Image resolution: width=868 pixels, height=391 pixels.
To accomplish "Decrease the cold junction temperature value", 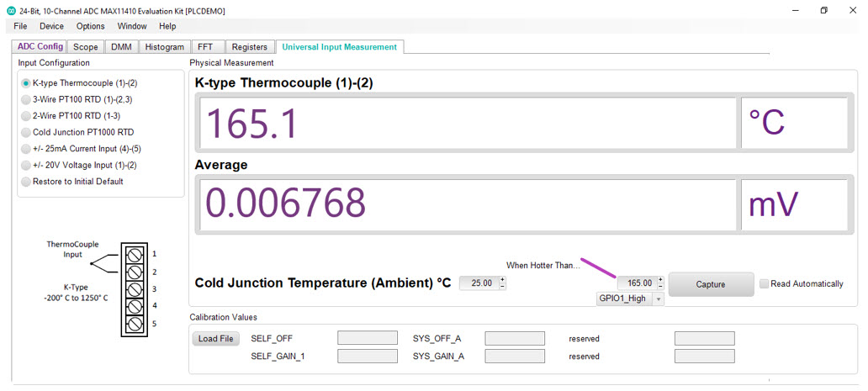I will click(x=502, y=286).
